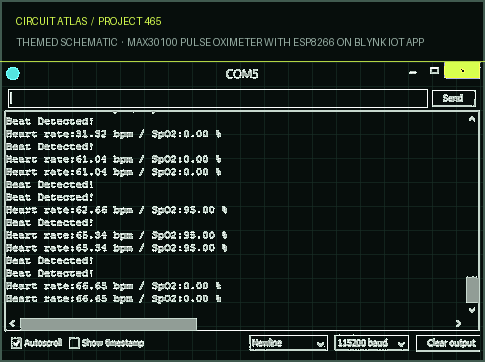
Task: Toggle the Autoscroll checkbox
Action: pos(16,343)
